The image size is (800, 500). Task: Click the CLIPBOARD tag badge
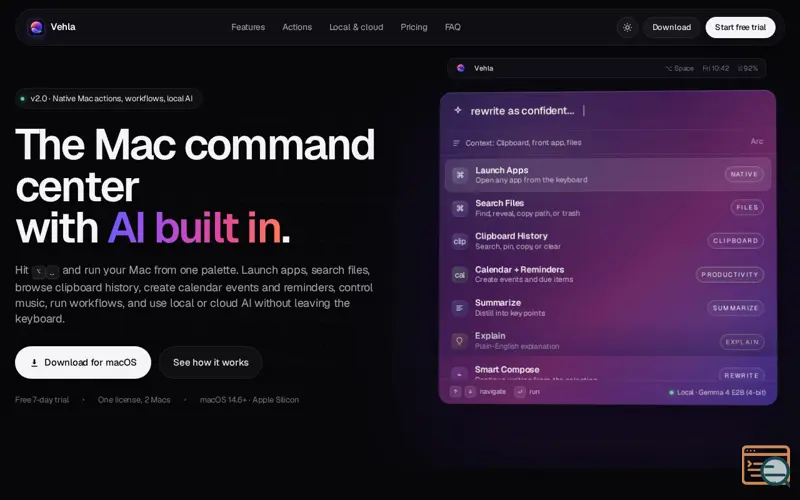pos(735,241)
